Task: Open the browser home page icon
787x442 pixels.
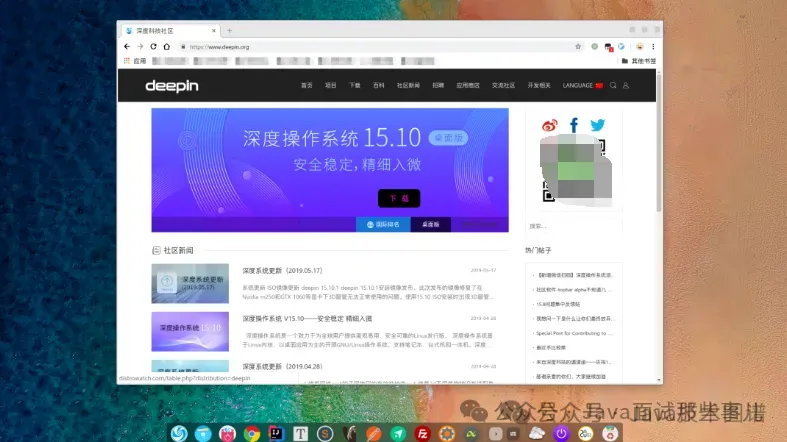Action: 167,47
